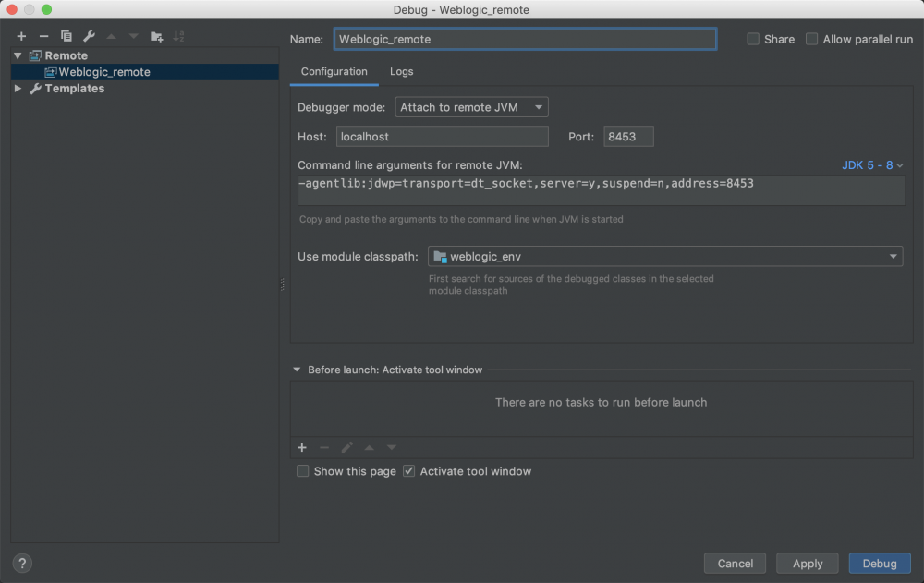This screenshot has width=924, height=583.
Task: Create a new folder for configurations
Action: tap(157, 36)
